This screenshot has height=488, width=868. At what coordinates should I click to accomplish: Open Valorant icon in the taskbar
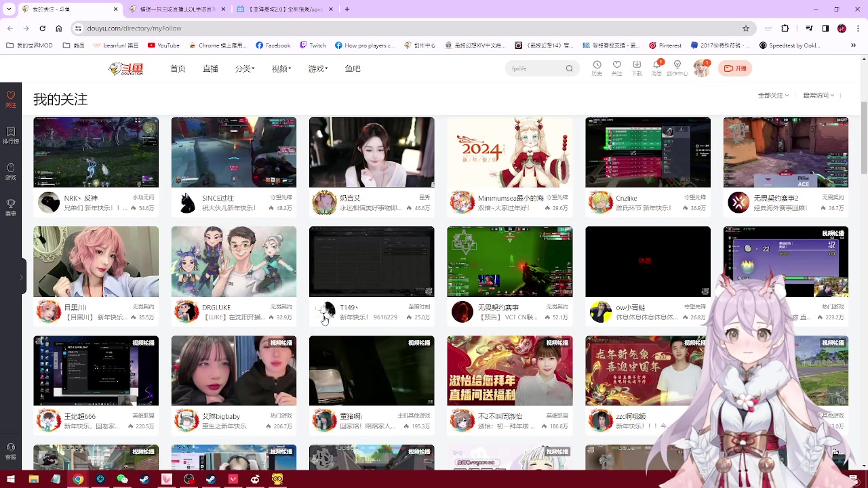point(233,479)
